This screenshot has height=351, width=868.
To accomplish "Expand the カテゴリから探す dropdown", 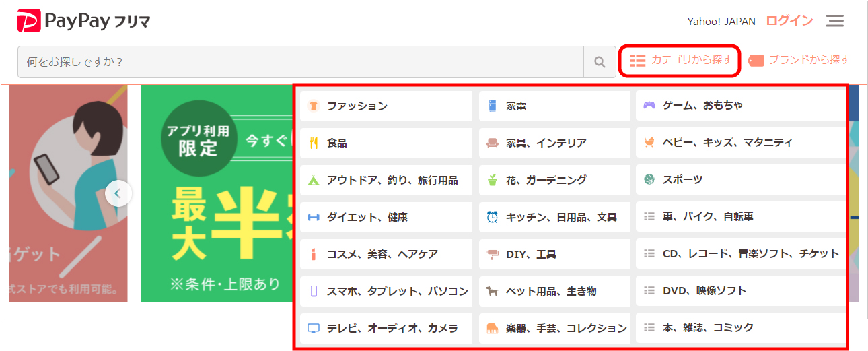I will coord(680,61).
